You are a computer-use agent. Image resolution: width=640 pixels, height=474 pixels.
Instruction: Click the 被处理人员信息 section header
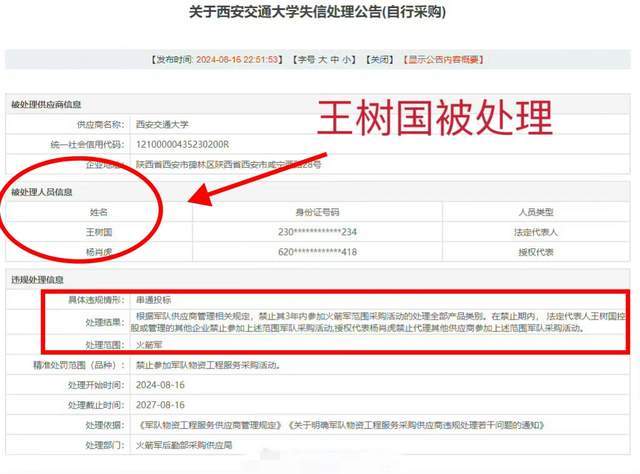point(42,192)
